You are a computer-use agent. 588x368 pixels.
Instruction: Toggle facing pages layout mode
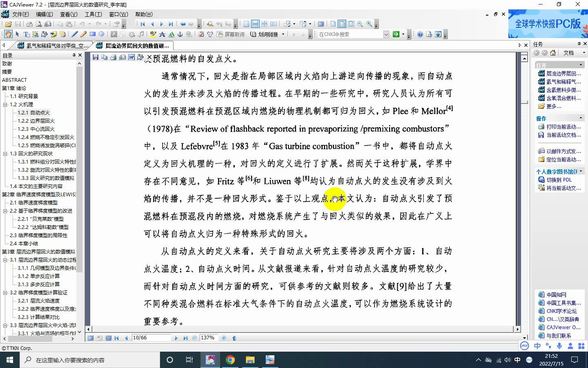pyautogui.click(x=273, y=24)
